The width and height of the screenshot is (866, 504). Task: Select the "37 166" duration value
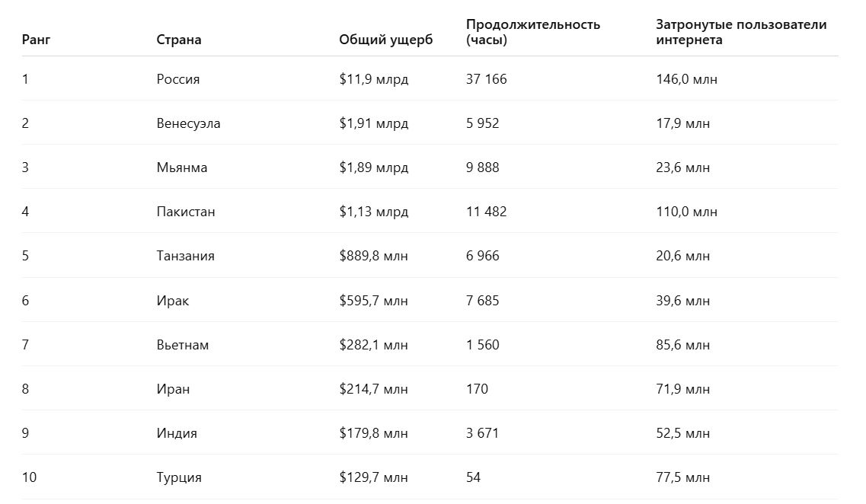(486, 79)
